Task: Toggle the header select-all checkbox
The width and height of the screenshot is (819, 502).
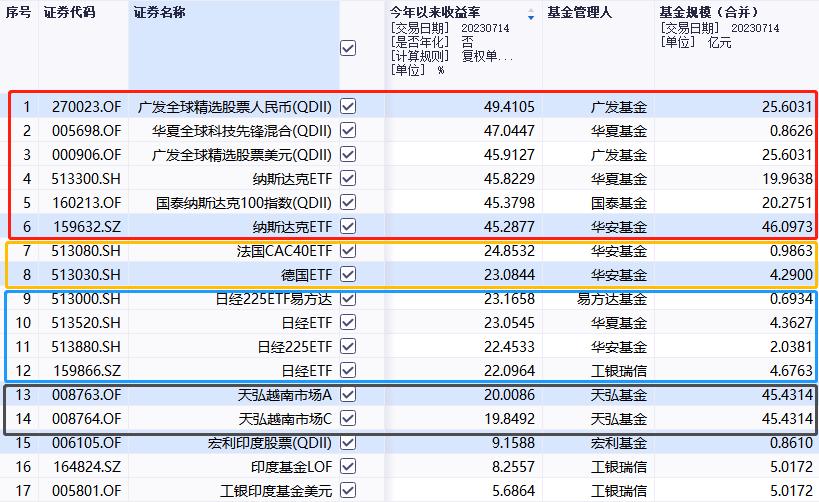Action: pyautogui.click(x=348, y=49)
